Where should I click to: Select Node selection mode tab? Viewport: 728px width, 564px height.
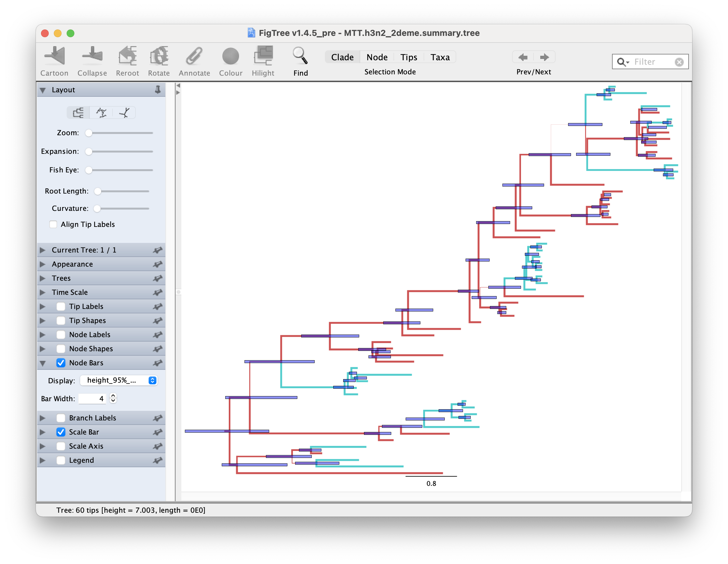point(377,57)
